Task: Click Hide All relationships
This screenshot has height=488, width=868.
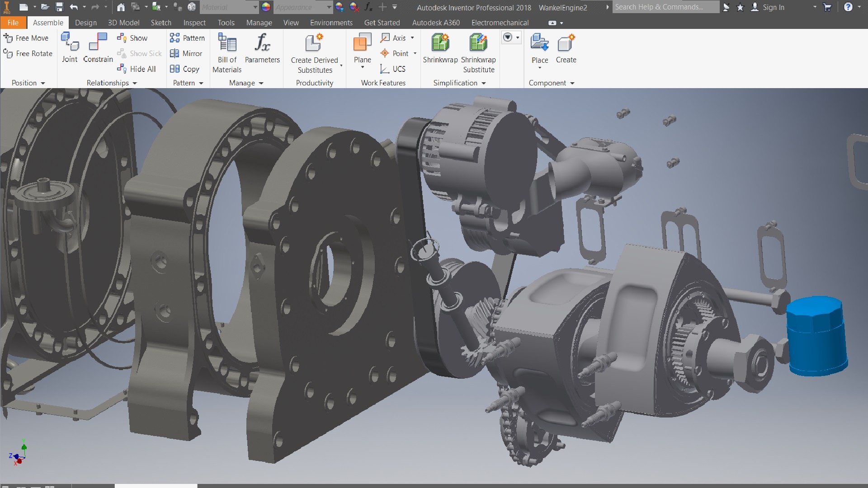Action: tap(137, 69)
